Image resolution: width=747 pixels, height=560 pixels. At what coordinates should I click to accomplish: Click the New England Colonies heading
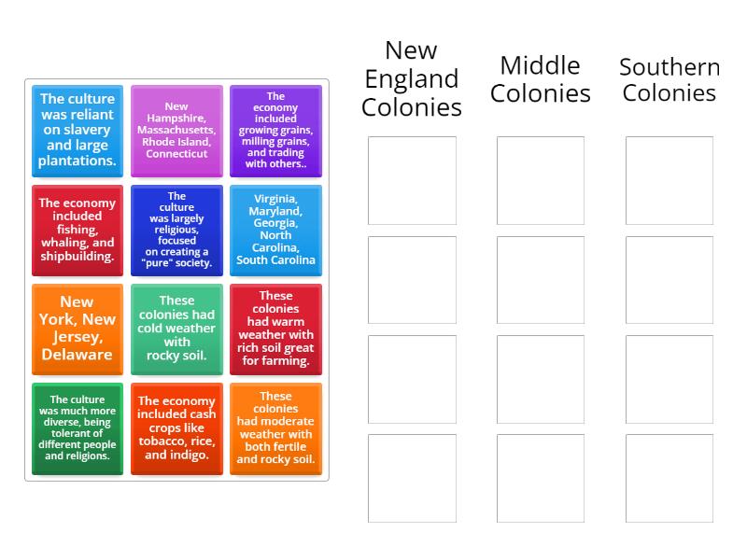tap(412, 79)
